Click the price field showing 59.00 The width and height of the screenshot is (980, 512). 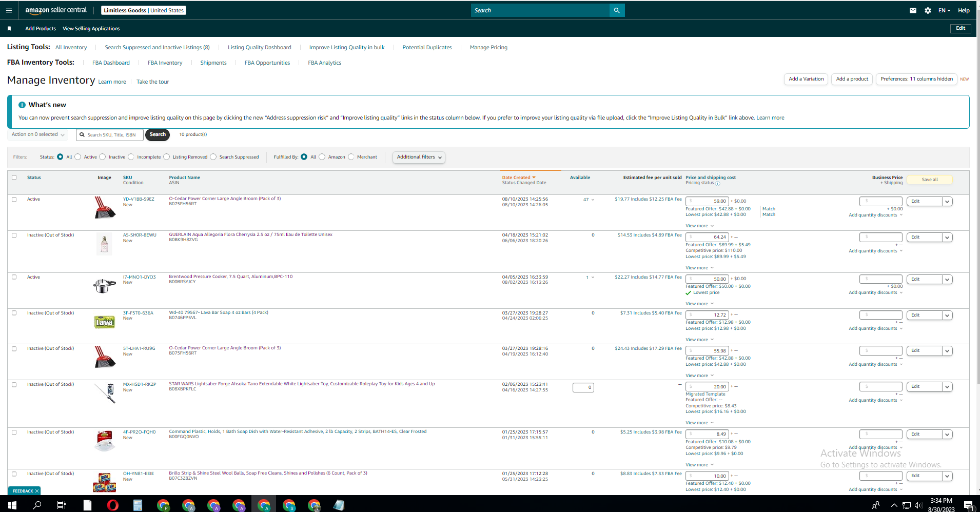point(707,201)
